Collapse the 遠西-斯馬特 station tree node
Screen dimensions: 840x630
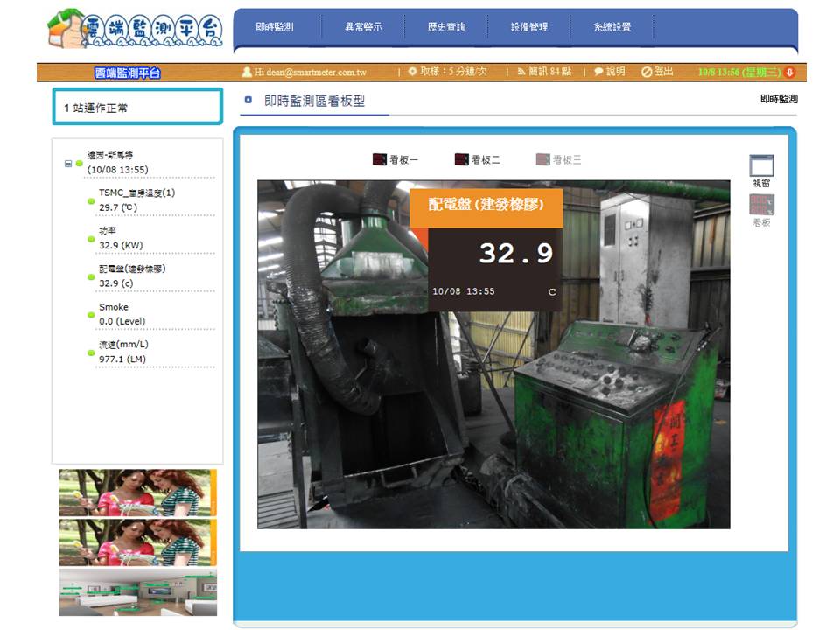(x=68, y=164)
